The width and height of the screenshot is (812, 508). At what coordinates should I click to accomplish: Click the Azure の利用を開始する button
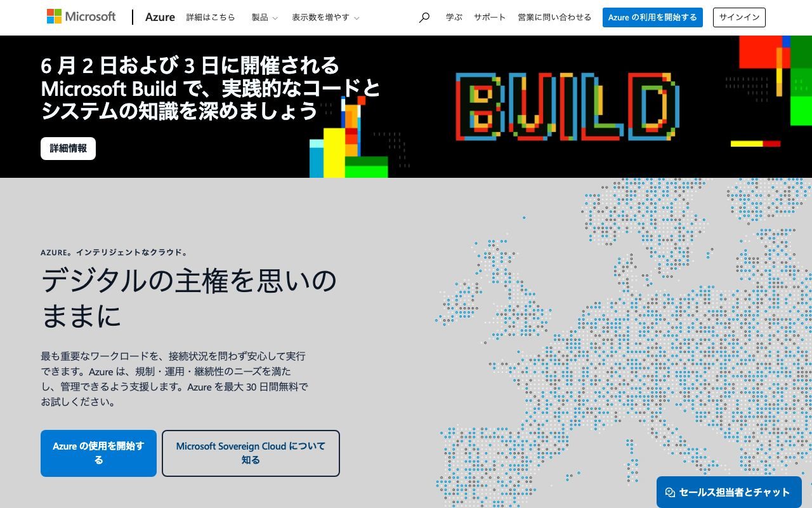click(653, 18)
